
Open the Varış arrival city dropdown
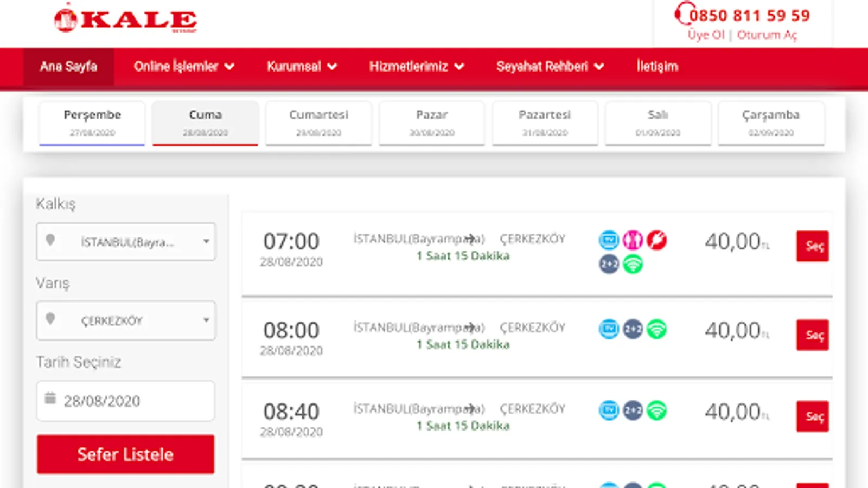tap(126, 320)
